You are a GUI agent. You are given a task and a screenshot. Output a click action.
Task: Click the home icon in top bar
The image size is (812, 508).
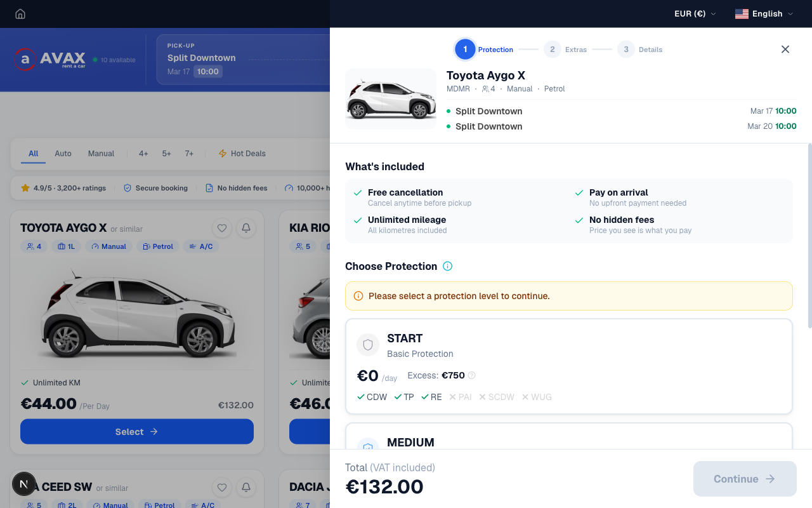coord(20,14)
